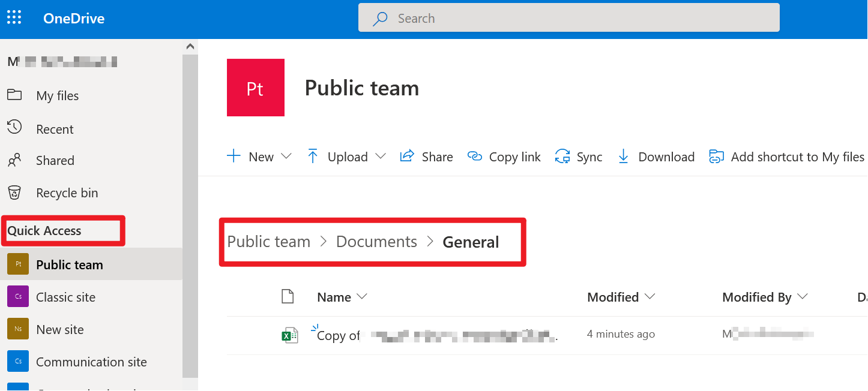This screenshot has width=868, height=391.
Task: Click the Download button
Action: point(656,157)
